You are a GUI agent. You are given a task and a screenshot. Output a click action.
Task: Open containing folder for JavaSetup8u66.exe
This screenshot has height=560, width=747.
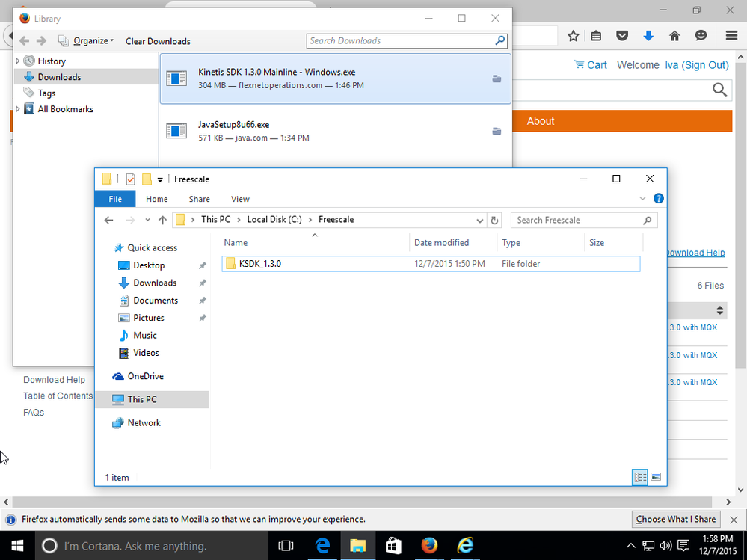(x=497, y=131)
